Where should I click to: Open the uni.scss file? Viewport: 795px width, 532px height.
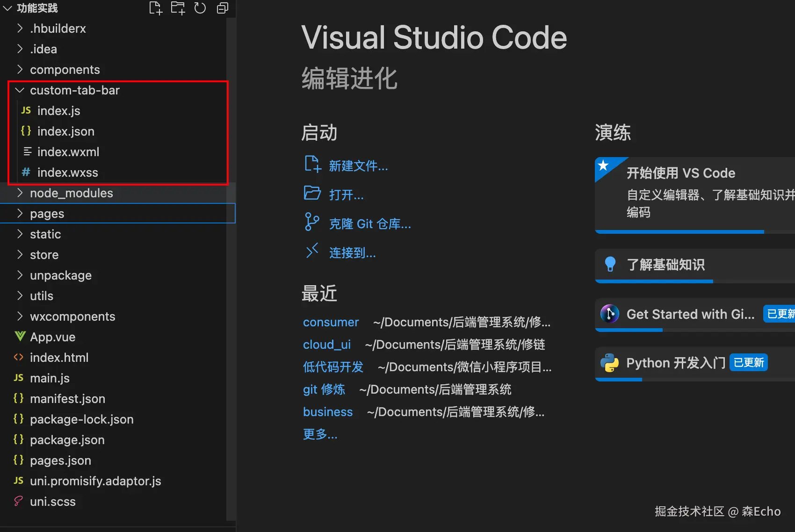coord(53,502)
